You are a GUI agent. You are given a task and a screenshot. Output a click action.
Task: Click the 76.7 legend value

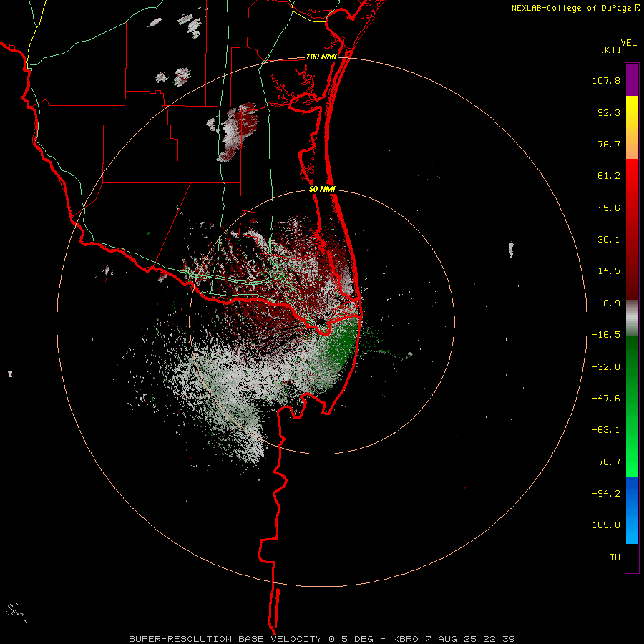[609, 144]
